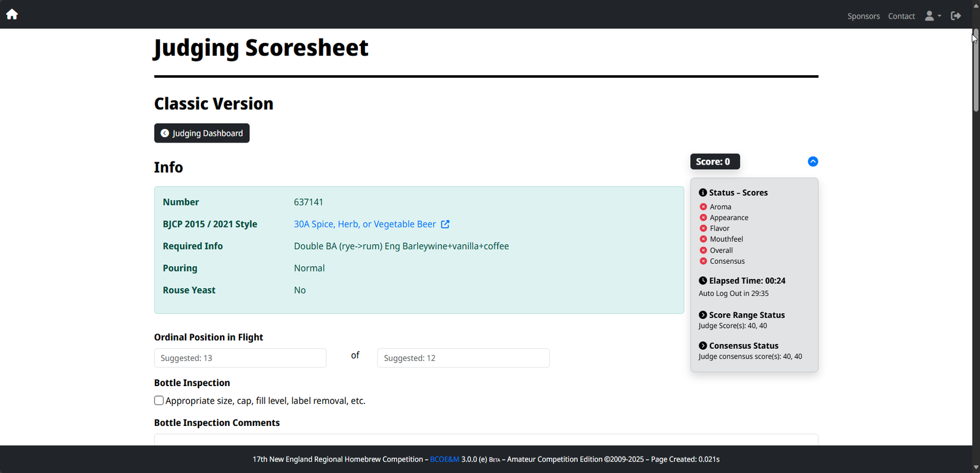980x473 pixels.
Task: Click the Aroma red status icon
Action: pos(703,207)
